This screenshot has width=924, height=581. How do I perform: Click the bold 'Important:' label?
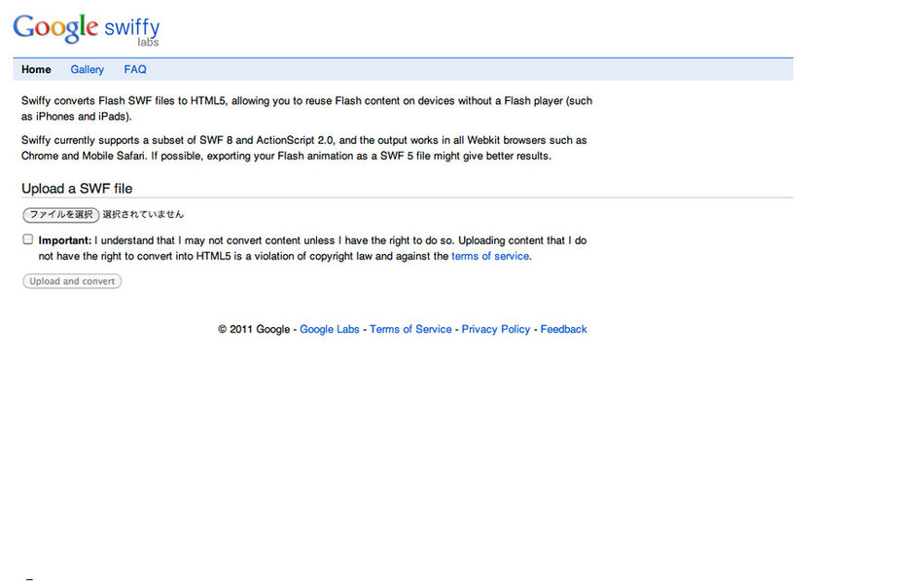pyautogui.click(x=65, y=240)
